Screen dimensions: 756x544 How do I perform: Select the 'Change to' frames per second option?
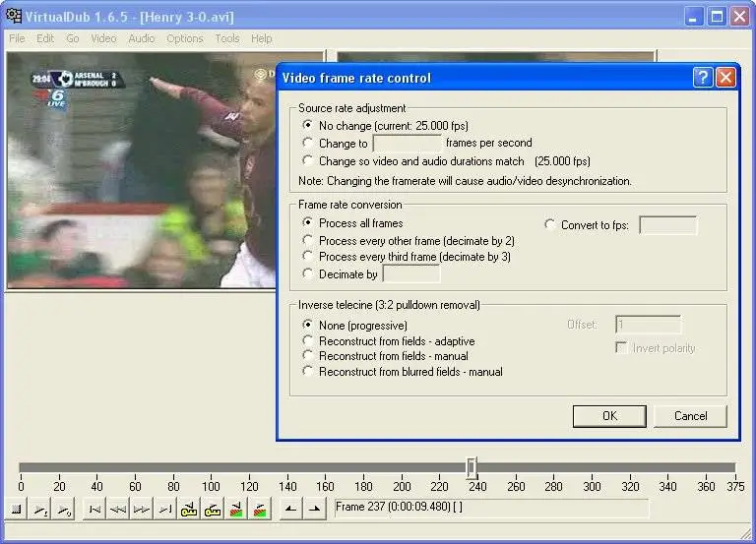click(x=307, y=143)
